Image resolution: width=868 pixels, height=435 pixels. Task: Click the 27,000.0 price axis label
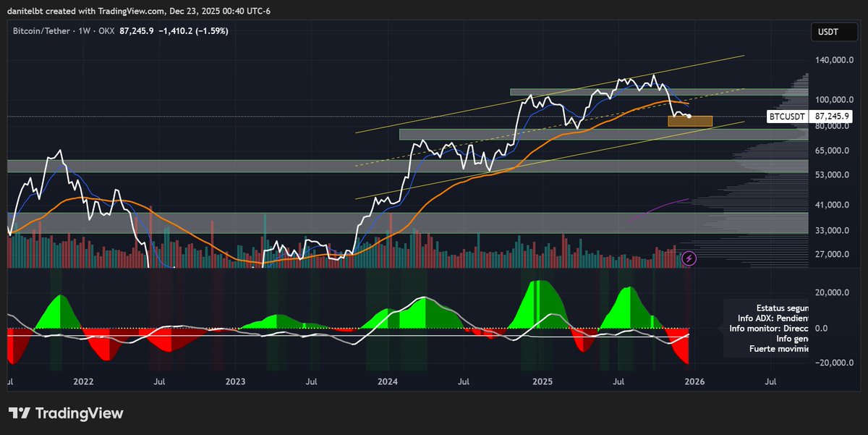tap(832, 254)
